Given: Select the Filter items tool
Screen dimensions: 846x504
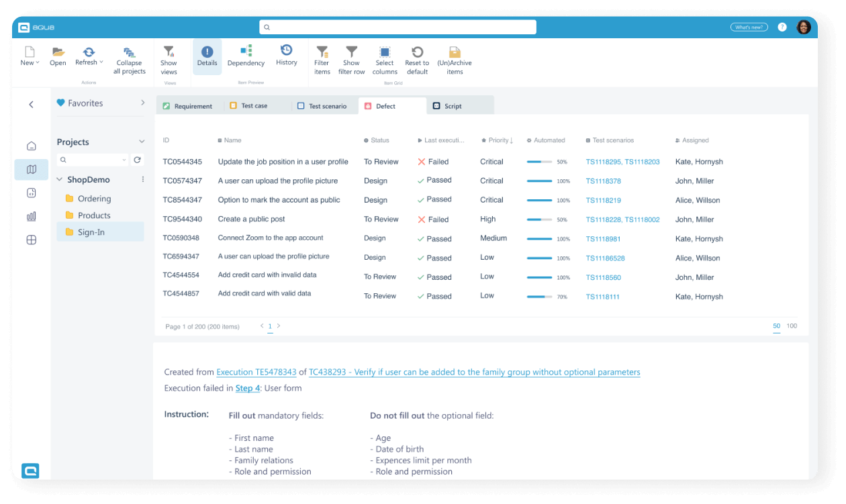Looking at the screenshot, I should [322, 57].
